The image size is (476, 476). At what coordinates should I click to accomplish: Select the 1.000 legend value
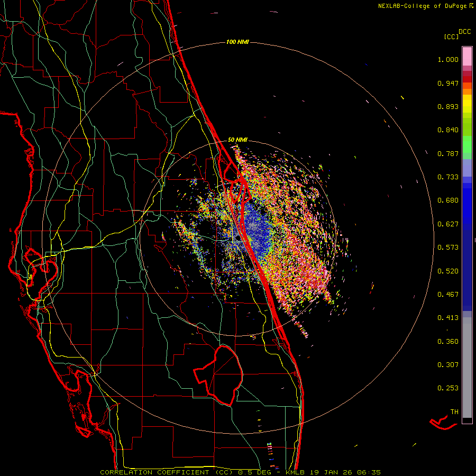[x=448, y=59]
